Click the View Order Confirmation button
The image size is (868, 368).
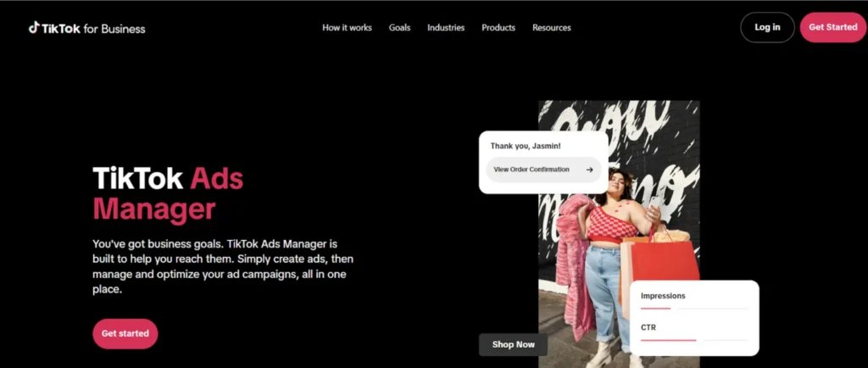click(543, 170)
